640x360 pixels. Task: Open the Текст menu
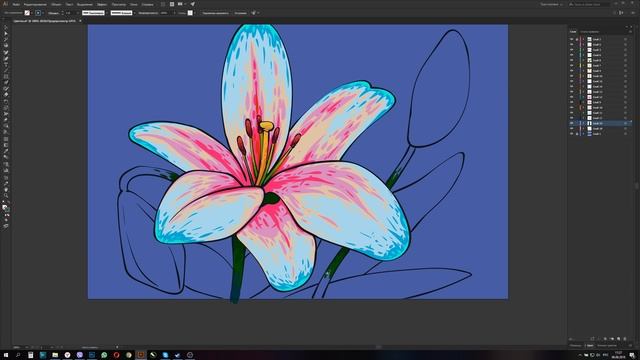tap(69, 4)
